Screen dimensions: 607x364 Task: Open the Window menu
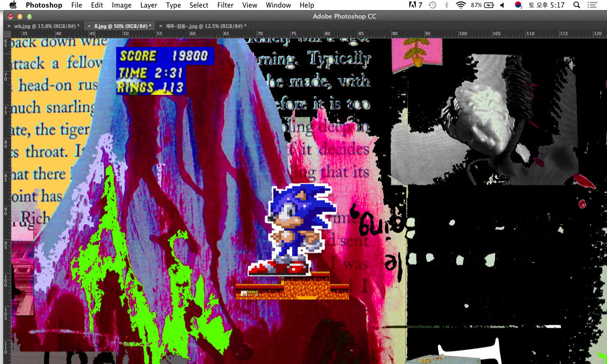pyautogui.click(x=278, y=5)
